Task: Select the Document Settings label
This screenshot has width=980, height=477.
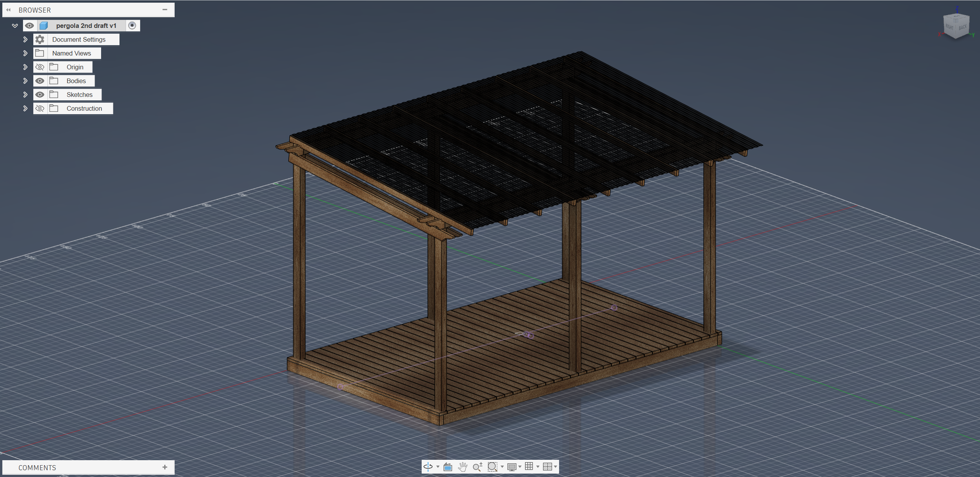Action: pyautogui.click(x=79, y=40)
